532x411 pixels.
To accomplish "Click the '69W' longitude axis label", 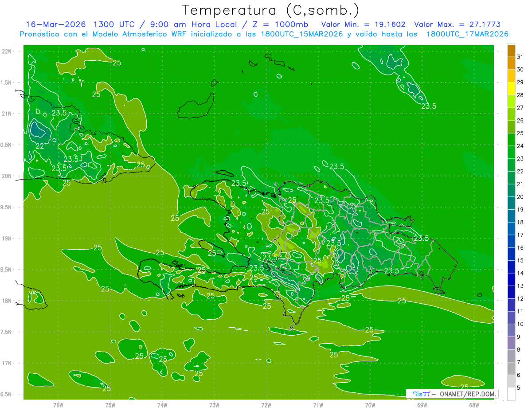I will [x=422, y=405].
